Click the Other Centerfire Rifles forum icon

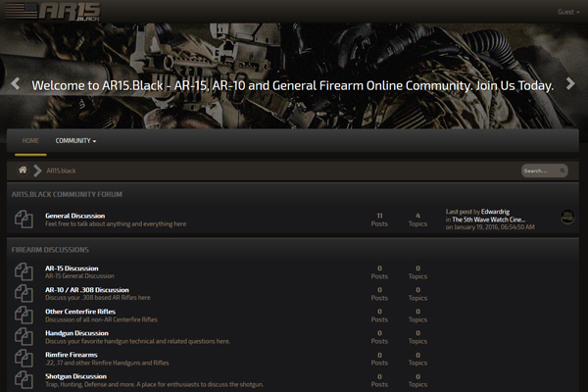pyautogui.click(x=24, y=316)
